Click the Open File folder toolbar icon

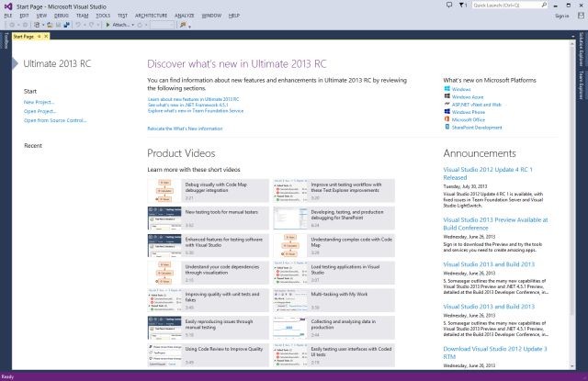click(50, 25)
